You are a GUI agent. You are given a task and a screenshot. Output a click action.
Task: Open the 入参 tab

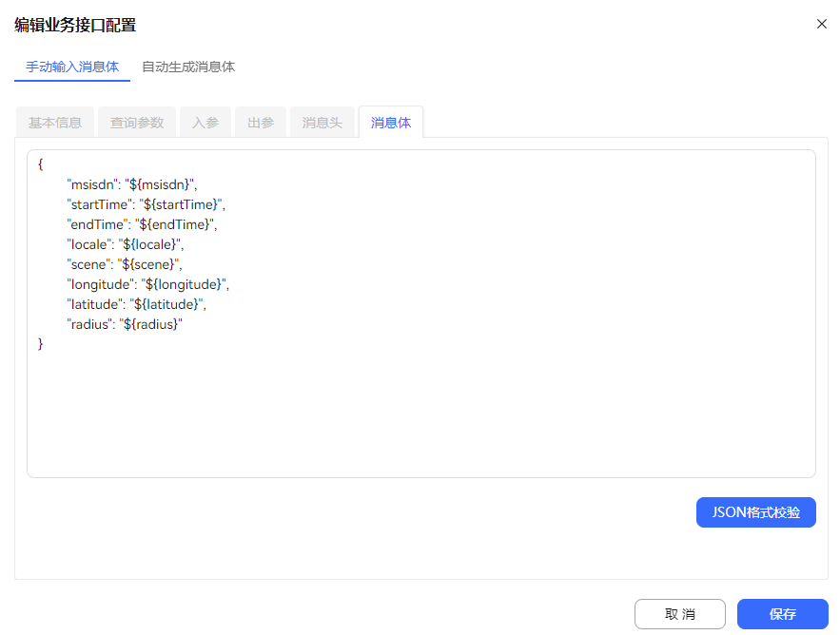pos(205,123)
